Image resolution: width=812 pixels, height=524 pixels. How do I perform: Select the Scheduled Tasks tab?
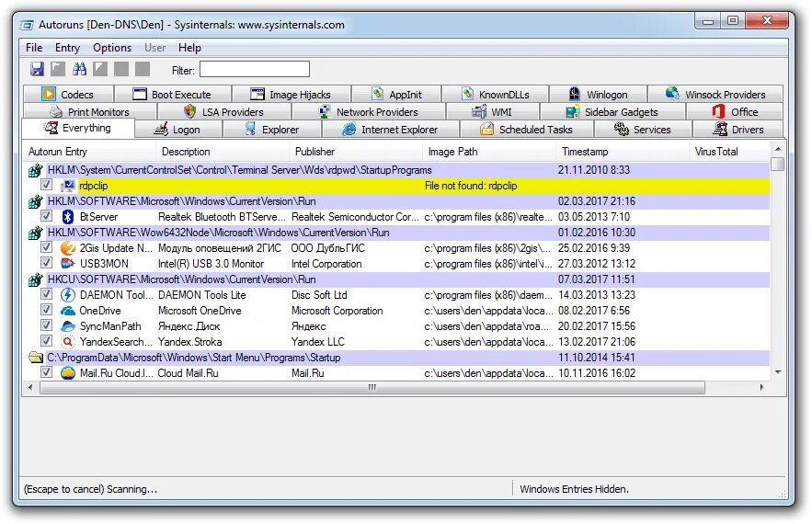(527, 130)
